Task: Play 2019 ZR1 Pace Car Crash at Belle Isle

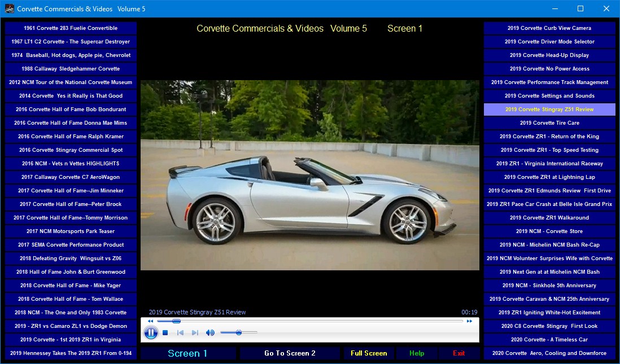Action: pyautogui.click(x=549, y=204)
